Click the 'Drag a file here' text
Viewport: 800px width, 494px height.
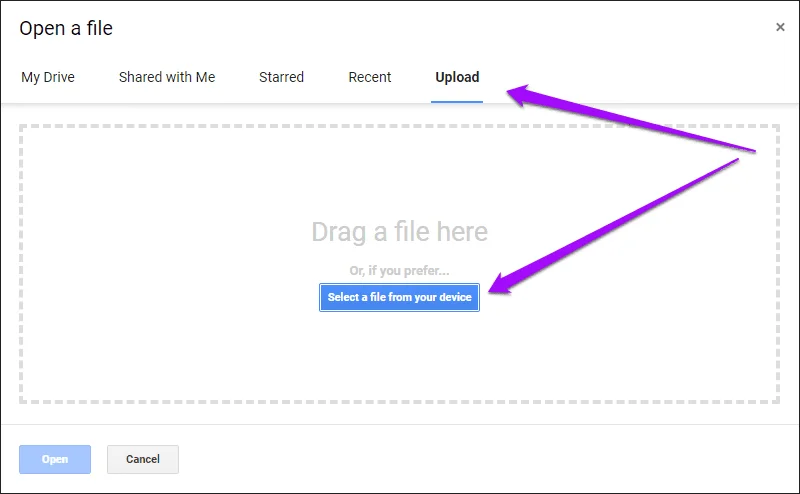tap(399, 232)
